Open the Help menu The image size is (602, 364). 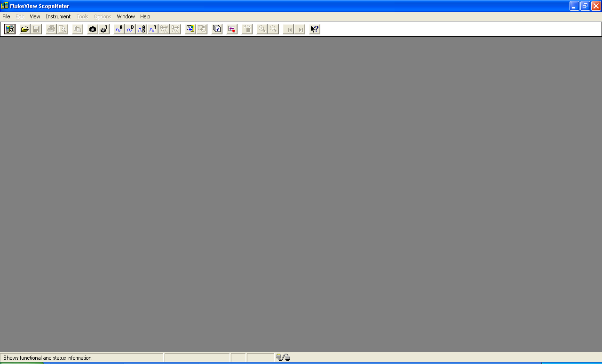145,16
